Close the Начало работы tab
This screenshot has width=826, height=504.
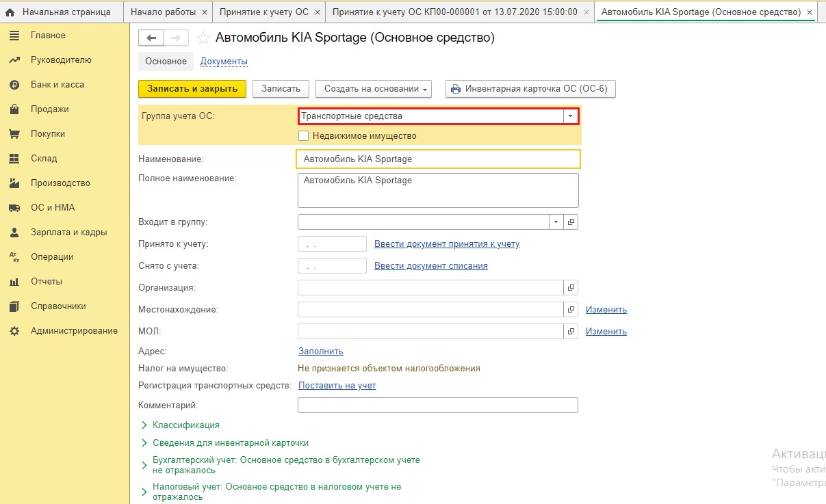[205, 12]
